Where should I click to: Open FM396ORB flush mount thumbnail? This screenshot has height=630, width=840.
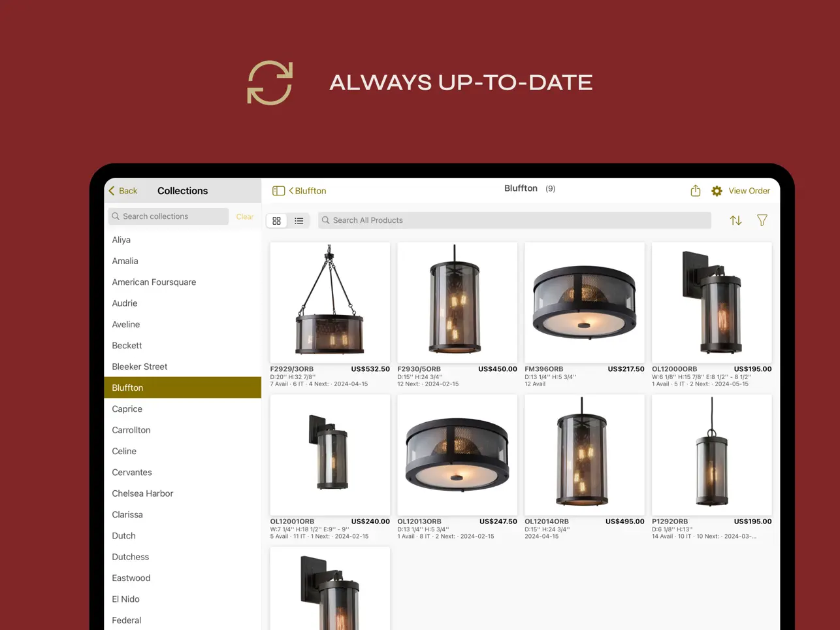[x=585, y=303]
